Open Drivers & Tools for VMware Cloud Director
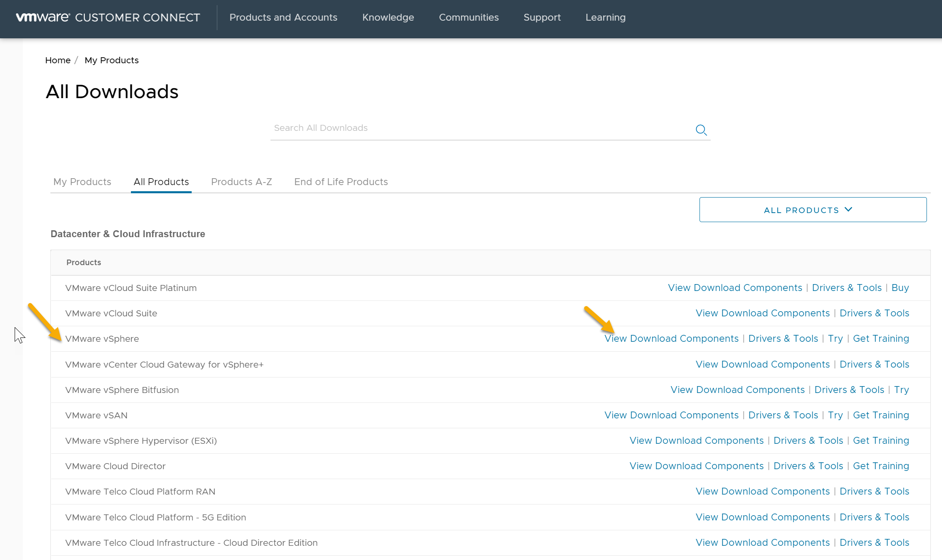 pyautogui.click(x=808, y=466)
